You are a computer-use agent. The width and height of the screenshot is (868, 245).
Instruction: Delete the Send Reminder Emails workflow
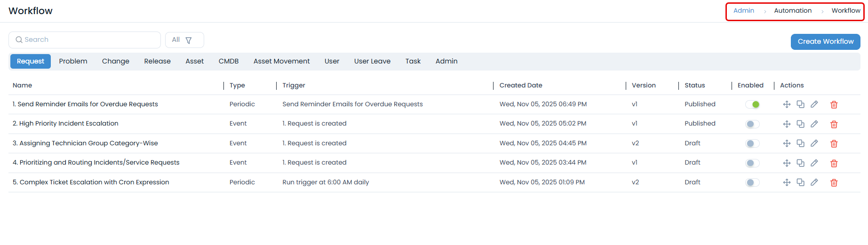coord(834,104)
